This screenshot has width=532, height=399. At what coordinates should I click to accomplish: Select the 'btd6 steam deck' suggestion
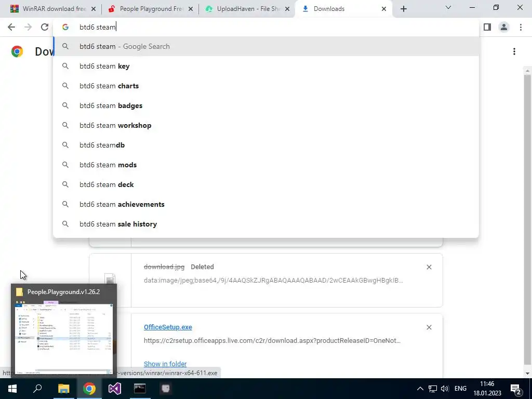click(x=266, y=184)
